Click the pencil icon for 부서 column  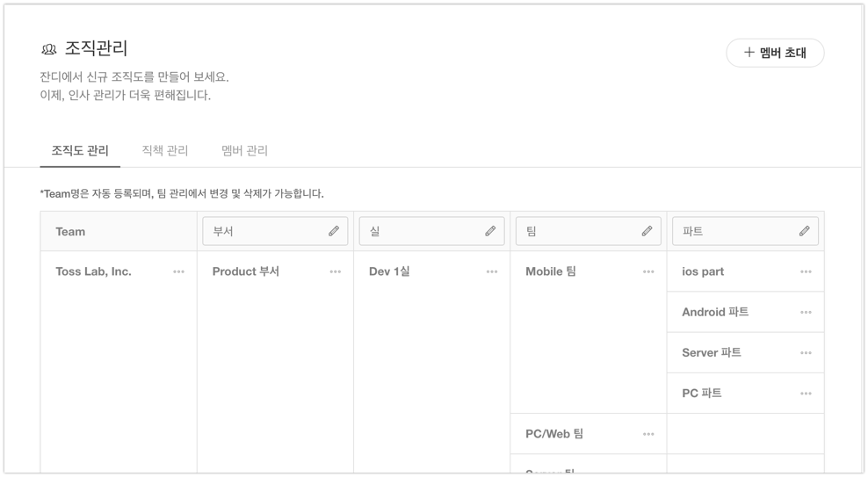click(x=334, y=231)
